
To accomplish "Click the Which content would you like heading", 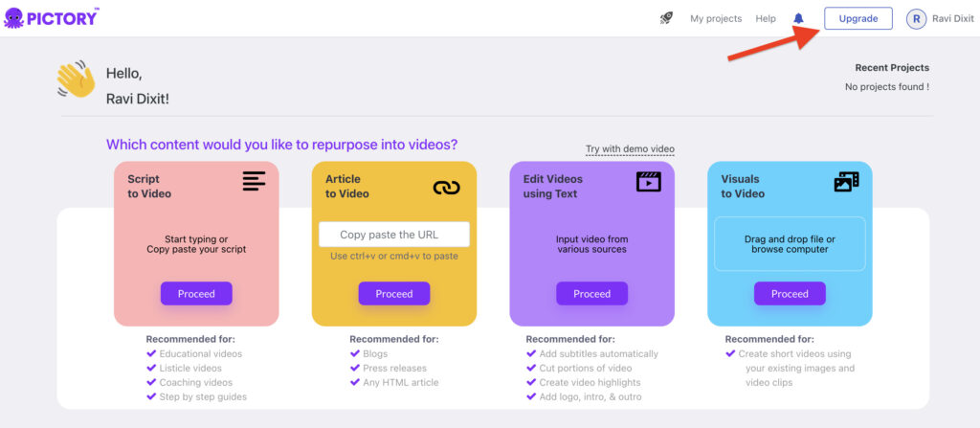I will [x=282, y=145].
